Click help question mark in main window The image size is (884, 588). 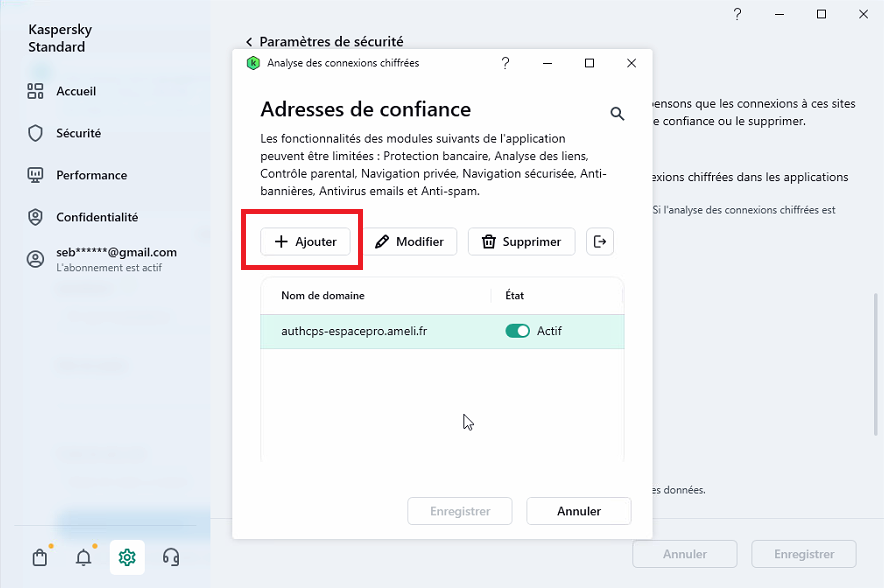coord(737,14)
